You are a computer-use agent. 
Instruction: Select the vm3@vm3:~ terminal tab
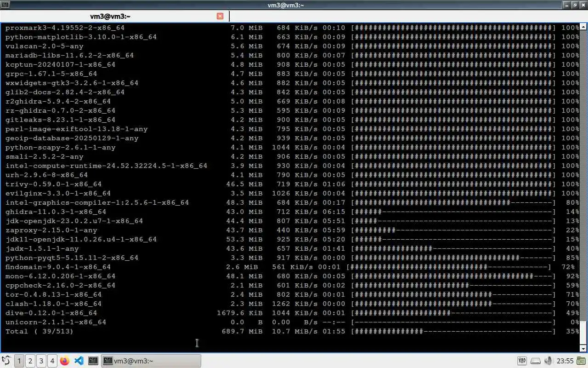(114, 16)
